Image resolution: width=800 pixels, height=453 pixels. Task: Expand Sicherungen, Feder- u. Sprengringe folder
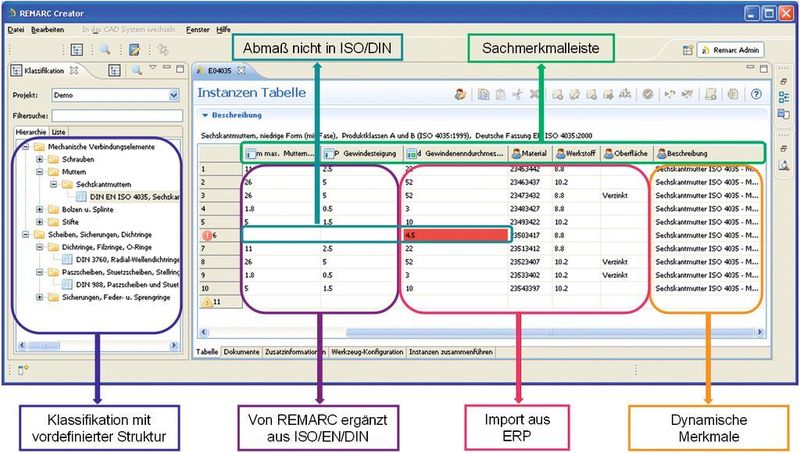[x=39, y=297]
